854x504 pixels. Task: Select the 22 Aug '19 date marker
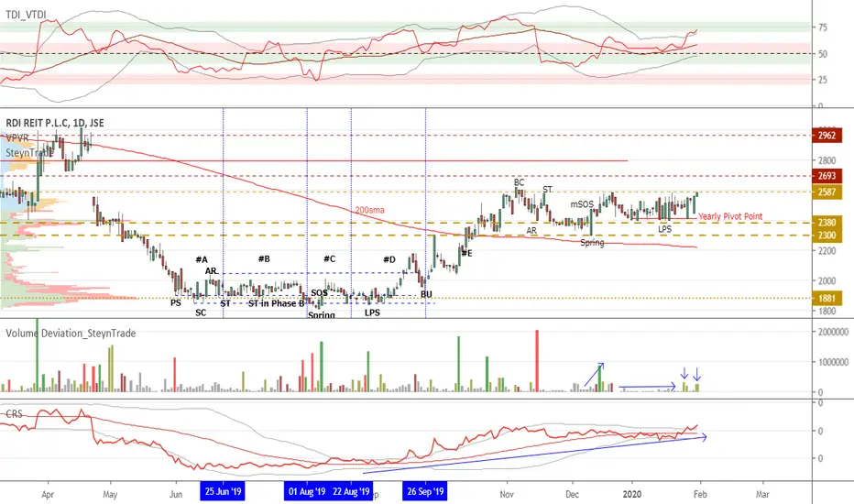coord(351,491)
